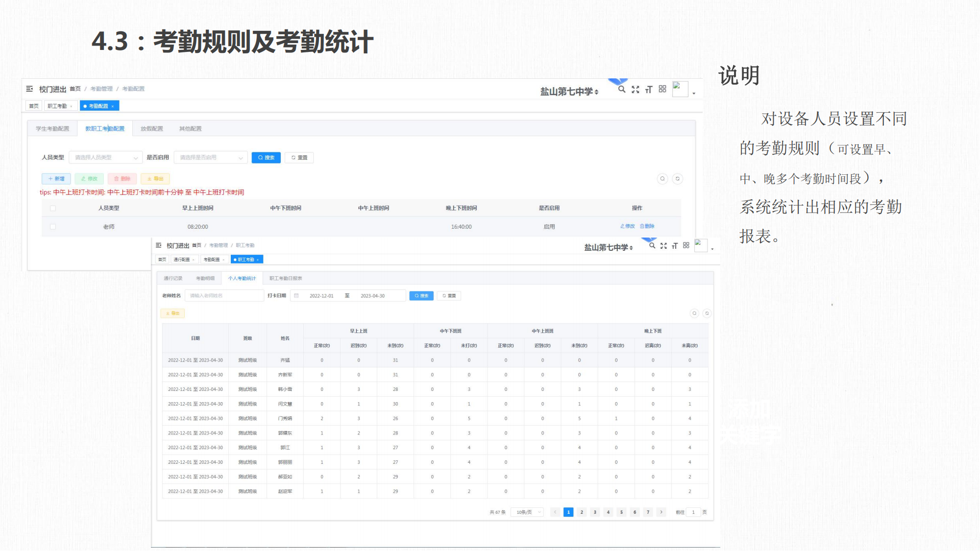Click the user avatar in 考勤配置 window header
The image size is (980, 551).
pos(680,89)
